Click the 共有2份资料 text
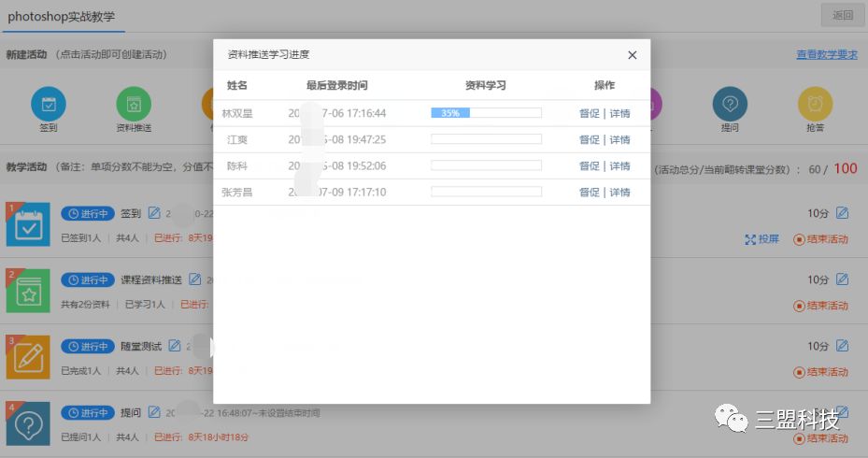The height and width of the screenshot is (458, 868). (x=85, y=305)
